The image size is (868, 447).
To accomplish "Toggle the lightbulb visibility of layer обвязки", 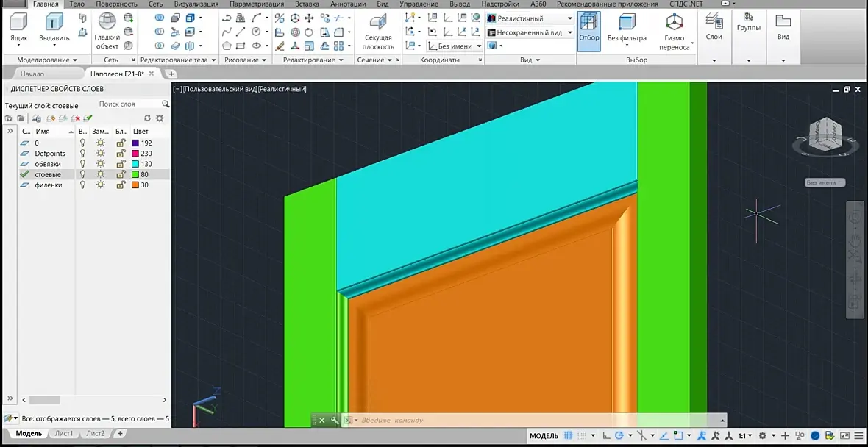I will coord(83,164).
